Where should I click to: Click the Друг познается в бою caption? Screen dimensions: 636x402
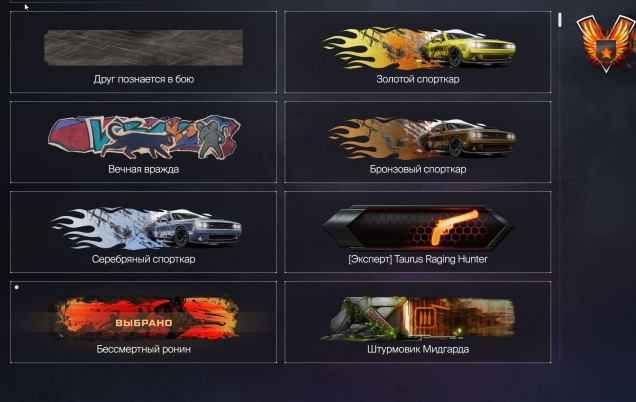click(144, 79)
